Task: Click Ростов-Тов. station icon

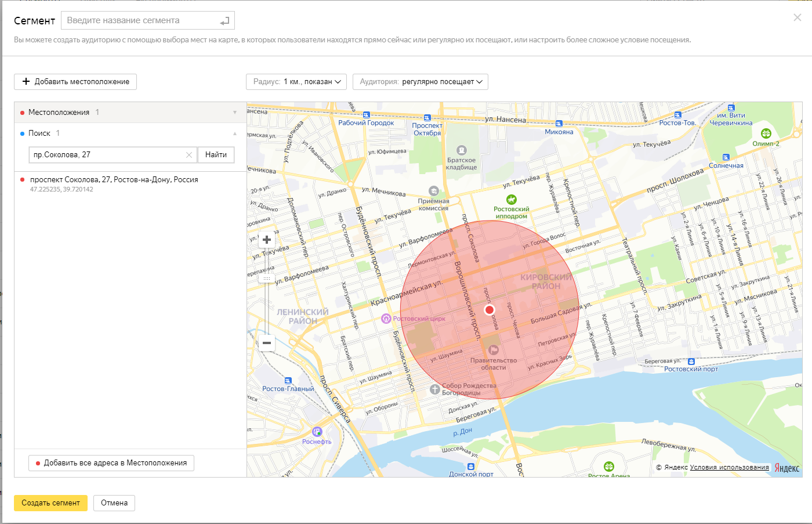Action: [677, 115]
